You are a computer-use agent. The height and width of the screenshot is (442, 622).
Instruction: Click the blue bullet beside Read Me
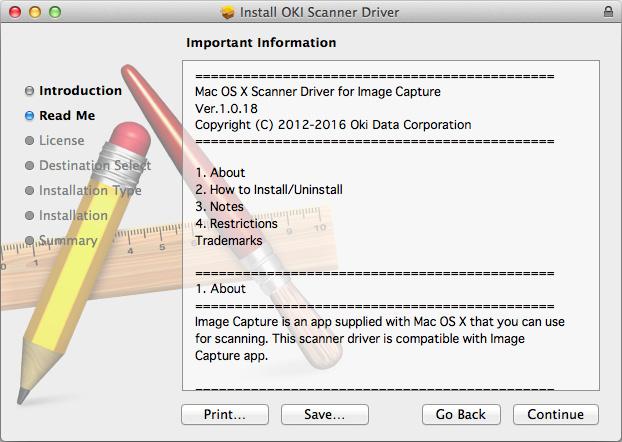pos(29,115)
